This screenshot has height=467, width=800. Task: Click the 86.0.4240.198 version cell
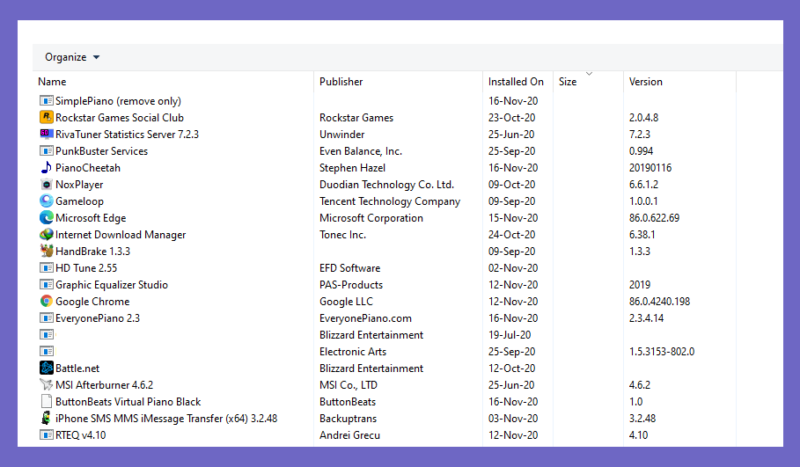pos(659,302)
